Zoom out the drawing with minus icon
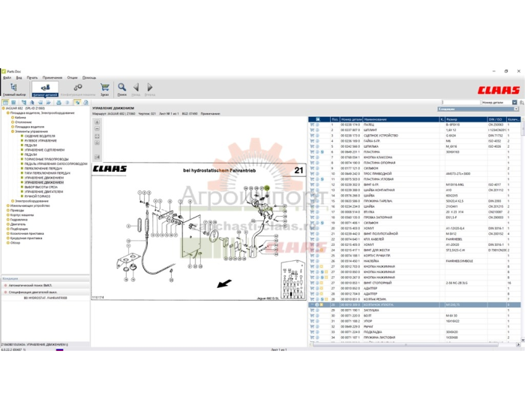 [x=97, y=128]
